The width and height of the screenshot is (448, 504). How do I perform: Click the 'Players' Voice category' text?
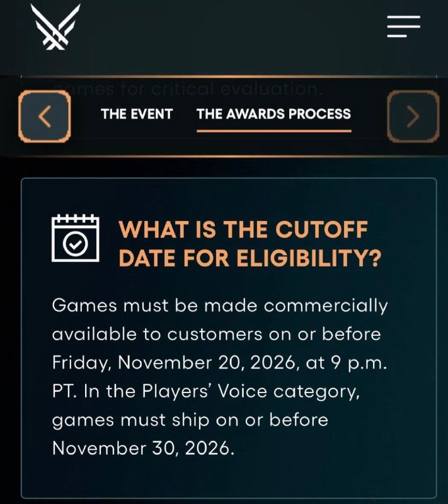tap(251, 392)
